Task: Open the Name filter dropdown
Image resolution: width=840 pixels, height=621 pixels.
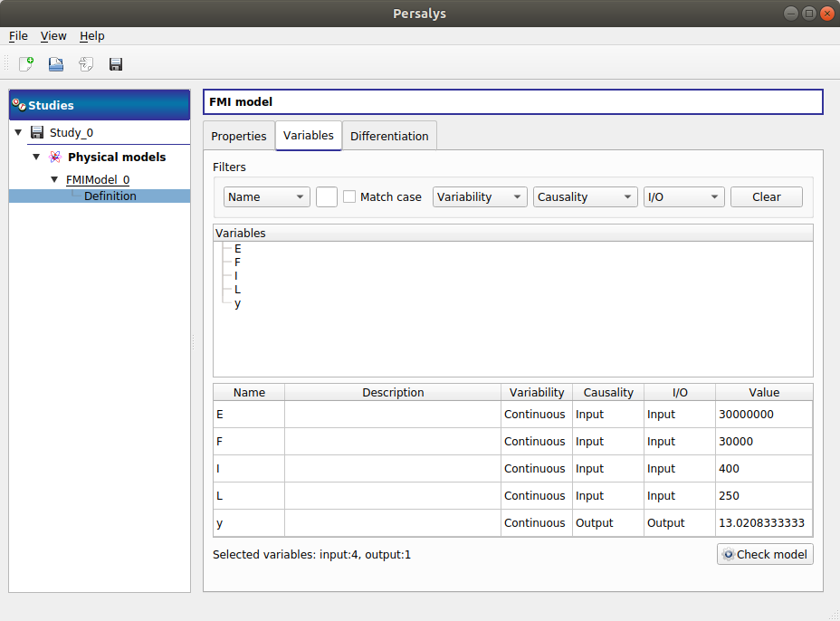Action: (x=267, y=196)
